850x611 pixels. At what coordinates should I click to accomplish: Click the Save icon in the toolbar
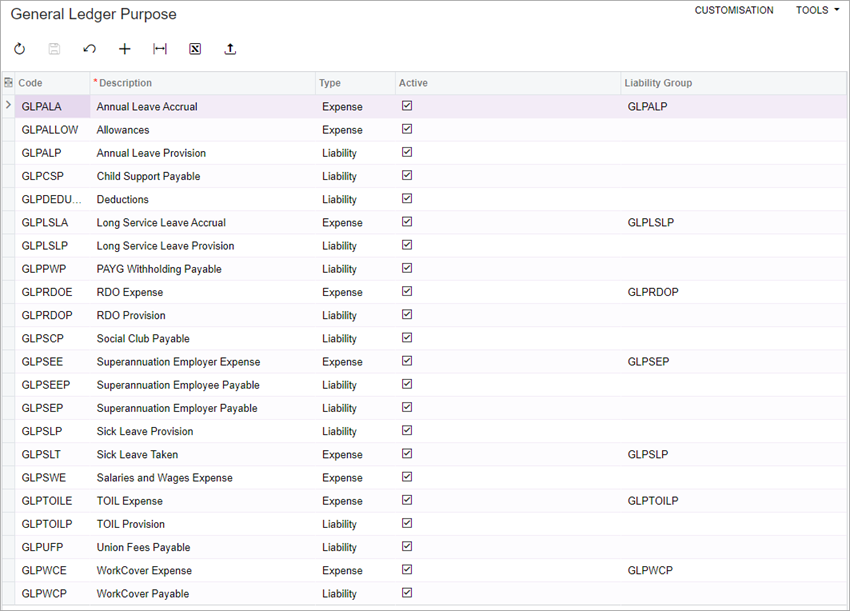coord(54,48)
